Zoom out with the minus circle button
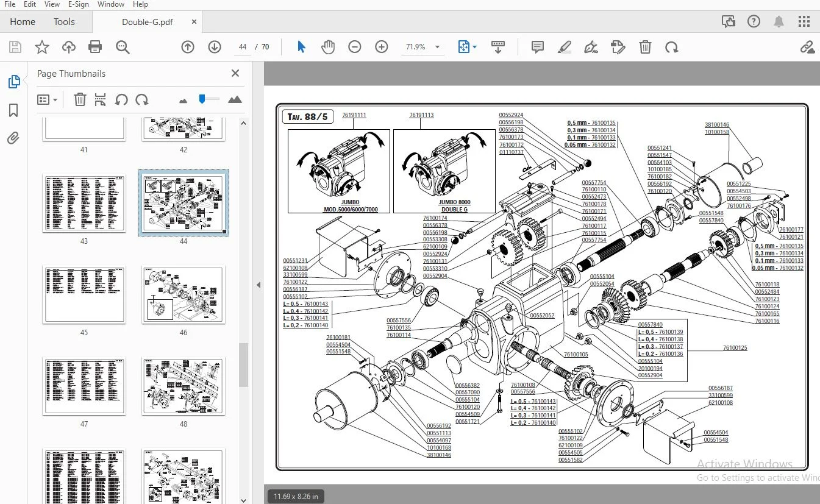Screen dimensions: 820x504 pyautogui.click(x=355, y=47)
